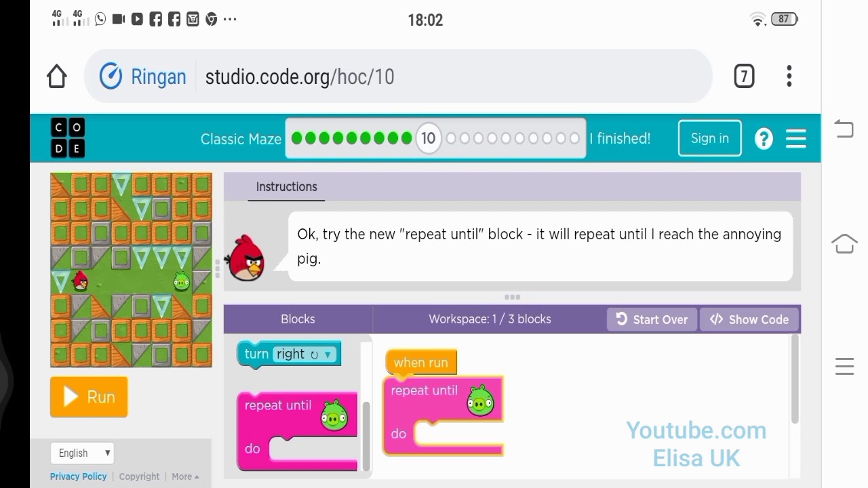Open the turn direction dropdown arrow
Screen dimensions: 868x488
(x=328, y=354)
